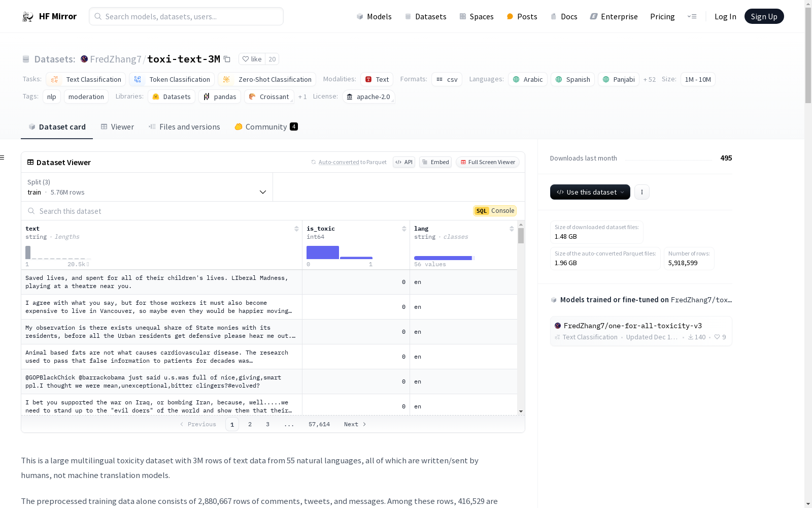The width and height of the screenshot is (812, 508).
Task: Go to page 3 of the viewer
Action: pos(267,424)
